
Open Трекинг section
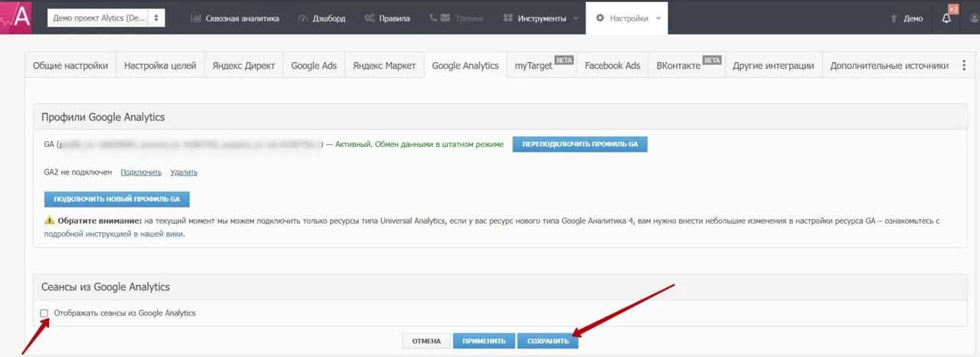[x=457, y=18]
